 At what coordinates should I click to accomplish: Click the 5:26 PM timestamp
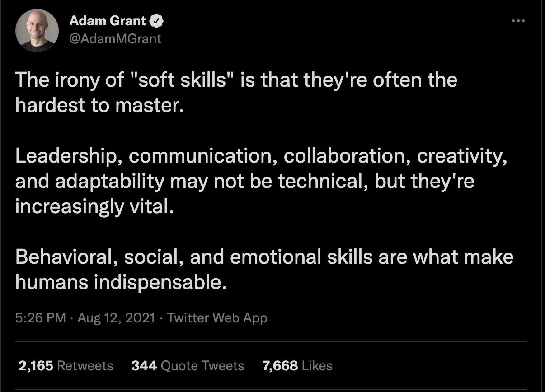41,318
